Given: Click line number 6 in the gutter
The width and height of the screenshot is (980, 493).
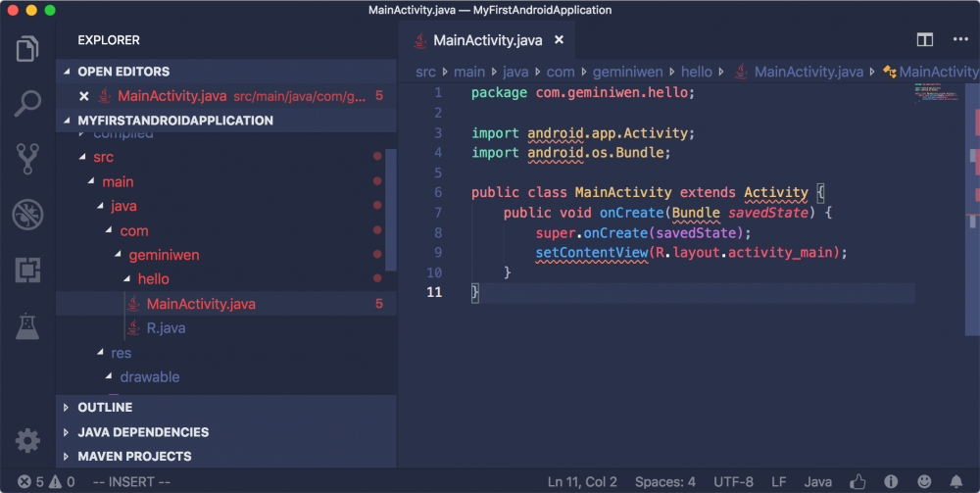Looking at the screenshot, I should coord(438,192).
